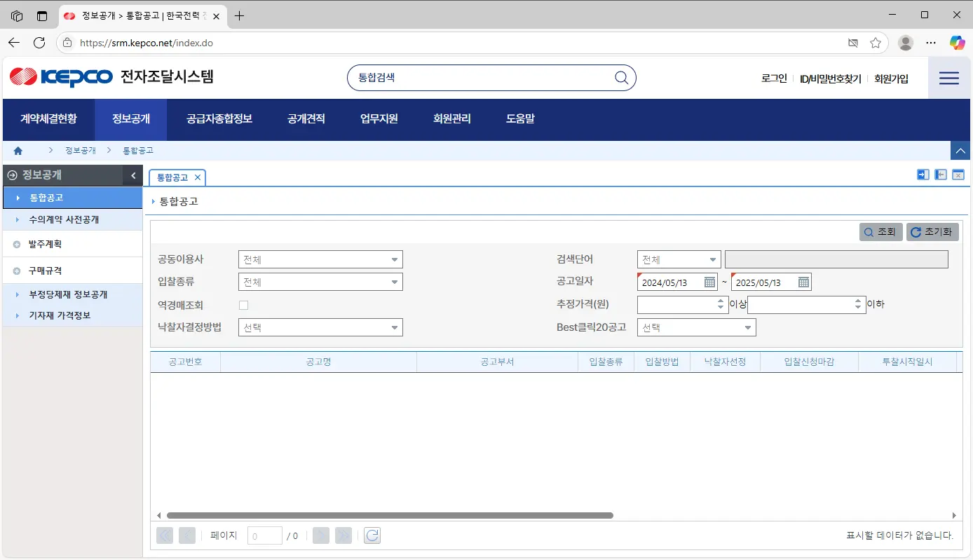The image size is (973, 560).
Task: Click the second blue tab-layout icon
Action: pos(941,175)
